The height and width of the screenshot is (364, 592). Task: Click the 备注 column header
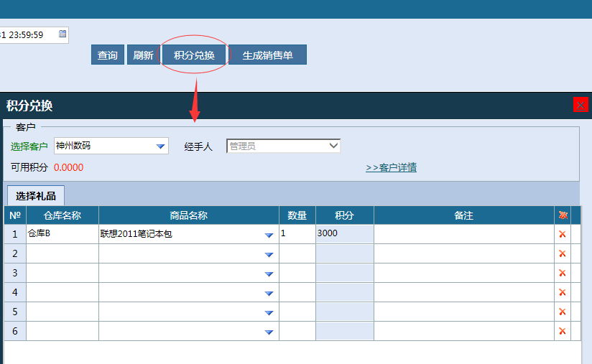coord(463,215)
